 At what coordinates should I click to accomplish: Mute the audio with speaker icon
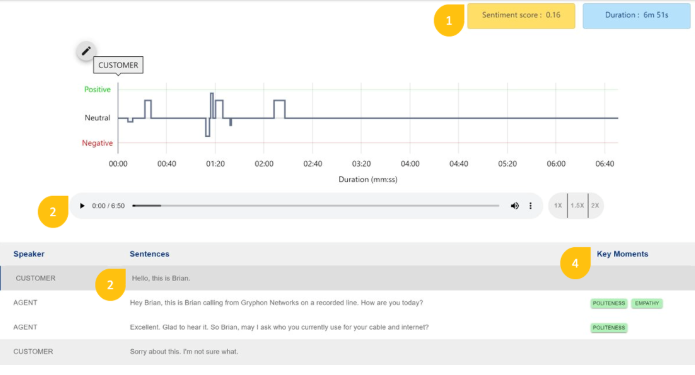point(515,206)
